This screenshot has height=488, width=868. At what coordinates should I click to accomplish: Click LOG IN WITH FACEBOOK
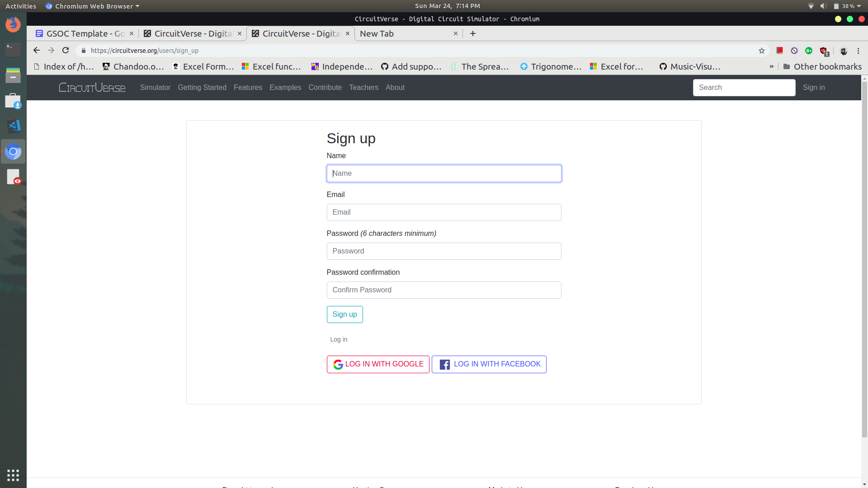(x=489, y=364)
